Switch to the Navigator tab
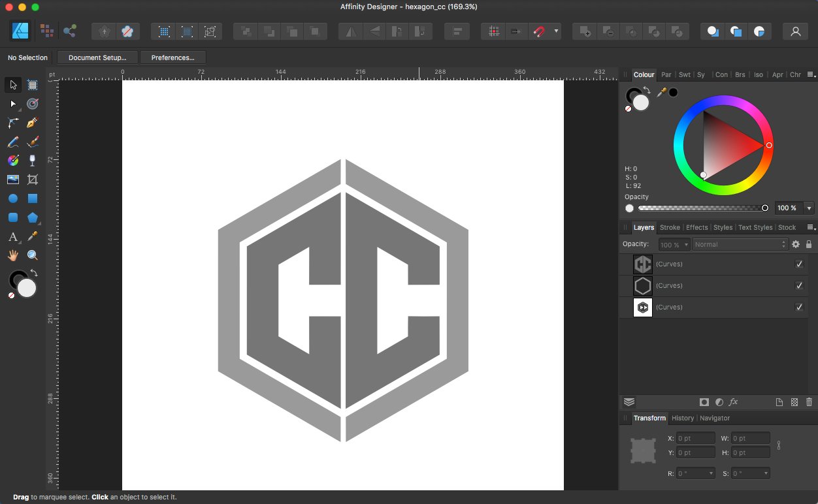Screen dimensions: 818x504 pos(715,418)
